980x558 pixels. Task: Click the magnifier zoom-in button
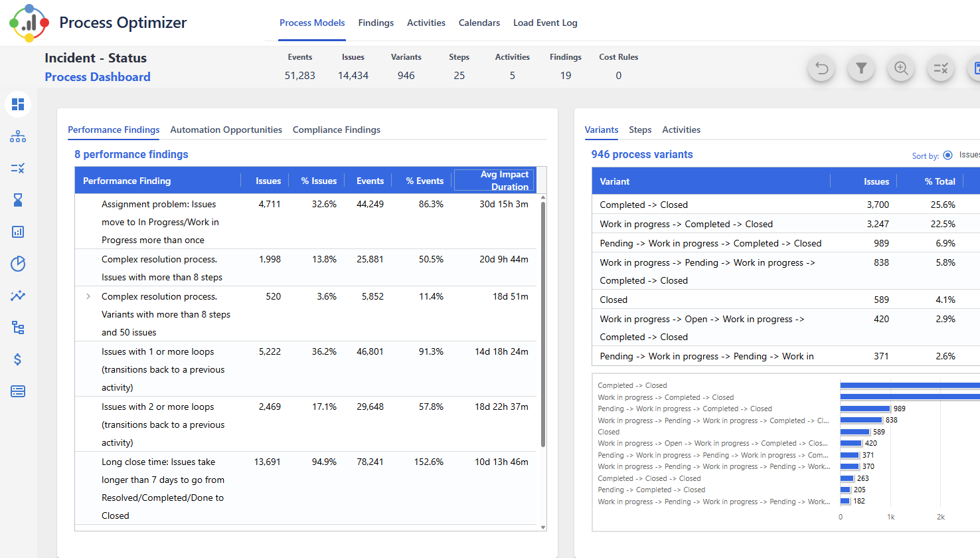[x=901, y=68]
